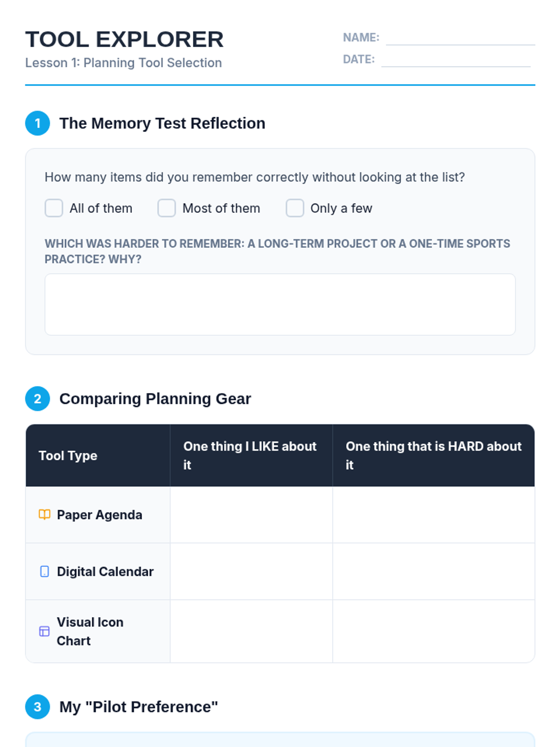560x747 pixels.
Task: Click the Paper Agenda book icon
Action: tap(44, 514)
